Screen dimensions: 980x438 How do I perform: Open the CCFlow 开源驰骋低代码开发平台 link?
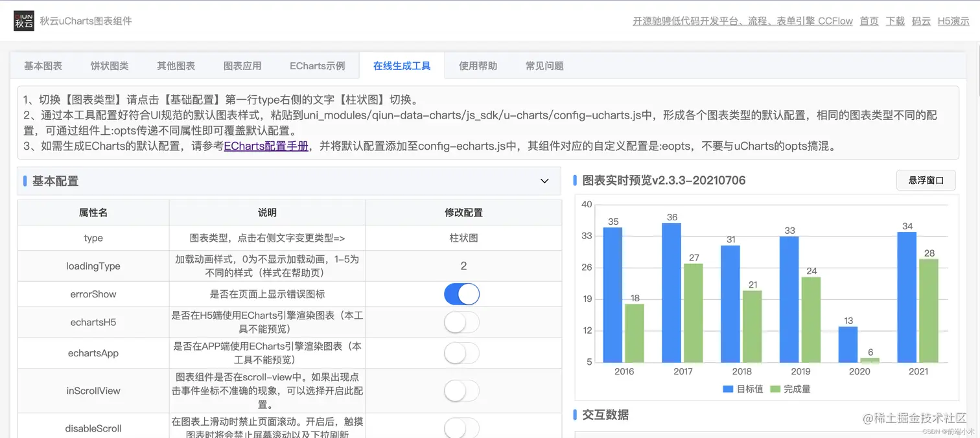743,21
